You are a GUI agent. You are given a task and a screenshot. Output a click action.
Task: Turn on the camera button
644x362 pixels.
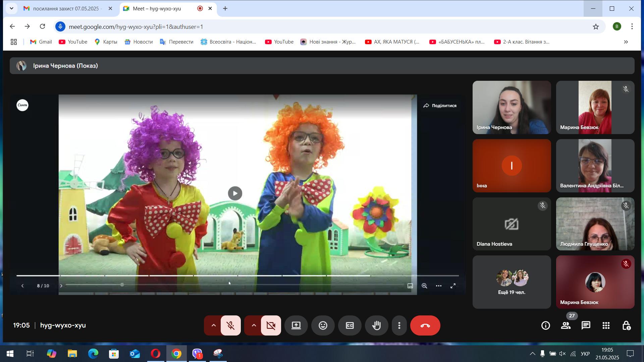pos(271,325)
